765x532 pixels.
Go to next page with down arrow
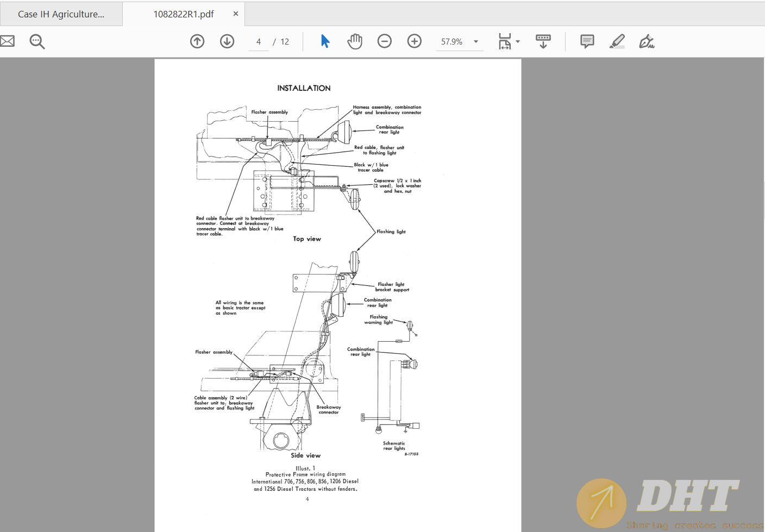227,41
